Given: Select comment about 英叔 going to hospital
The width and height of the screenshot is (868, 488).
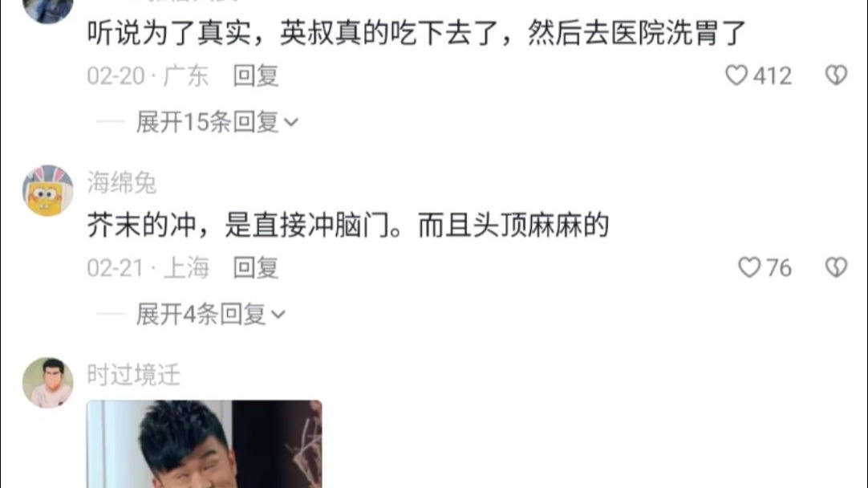Looking at the screenshot, I should pyautogui.click(x=416, y=33).
